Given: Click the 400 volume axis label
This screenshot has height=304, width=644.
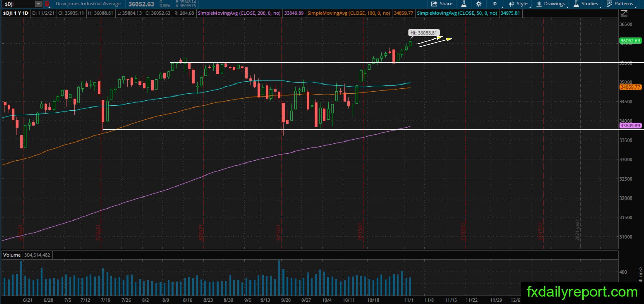Looking at the screenshot, I should (623, 272).
